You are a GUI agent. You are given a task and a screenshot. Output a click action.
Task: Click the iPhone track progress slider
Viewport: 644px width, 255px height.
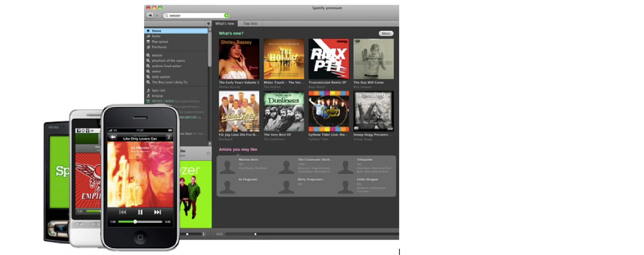click(140, 221)
